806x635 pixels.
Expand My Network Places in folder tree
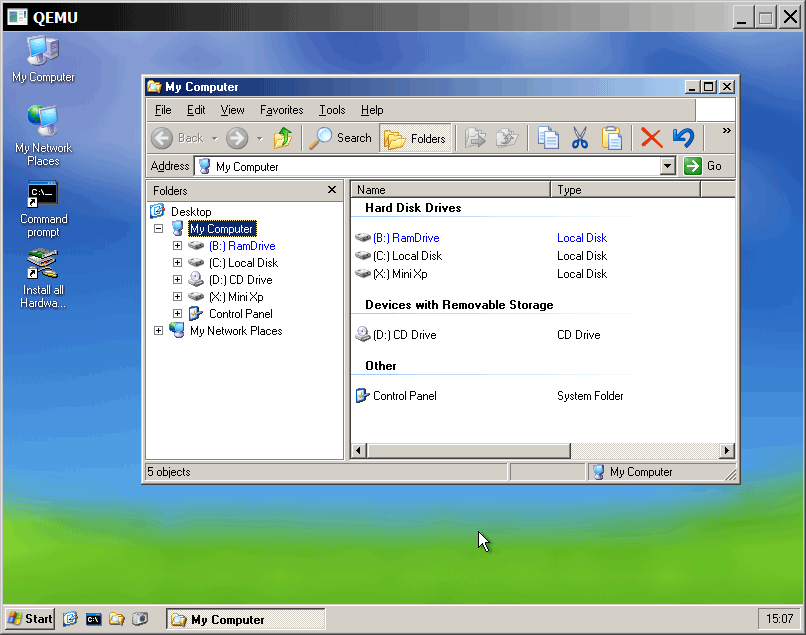158,331
